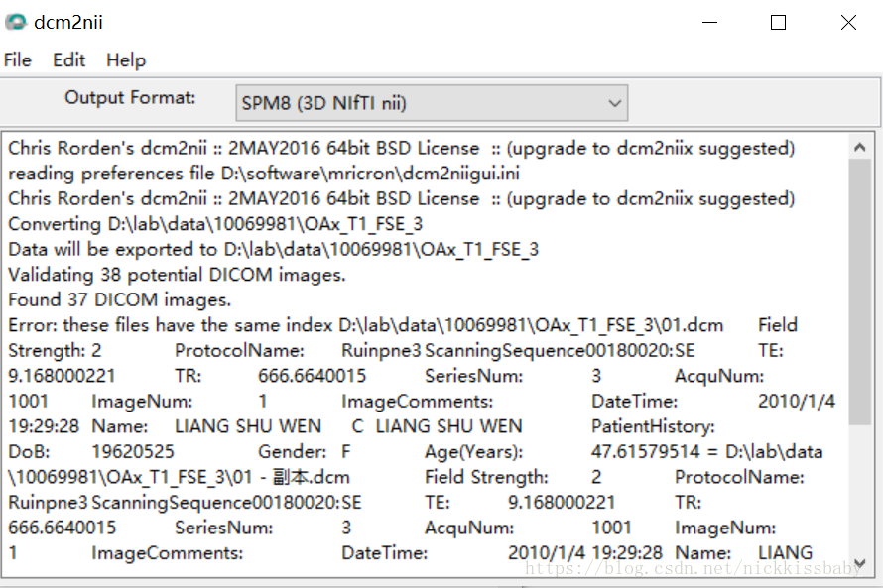Image resolution: width=883 pixels, height=588 pixels.
Task: Click the 'Gender: F' entry
Action: [305, 452]
